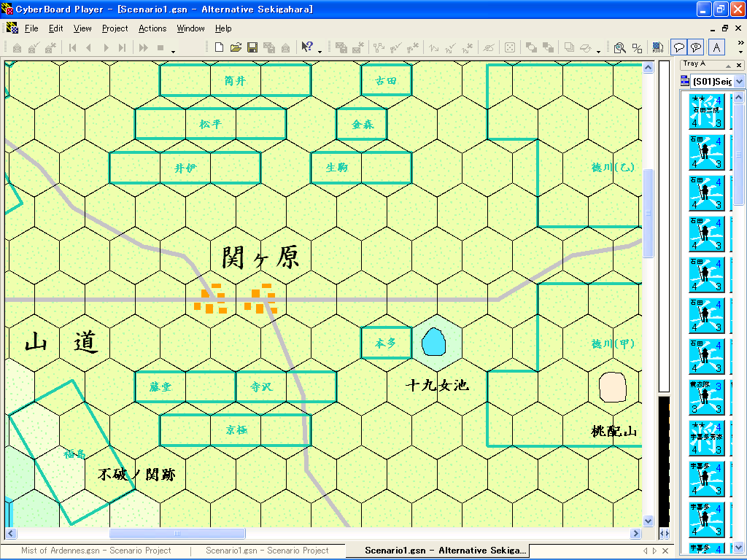Click the percent scale icon
This screenshot has height=560, width=747.
click(x=637, y=48)
